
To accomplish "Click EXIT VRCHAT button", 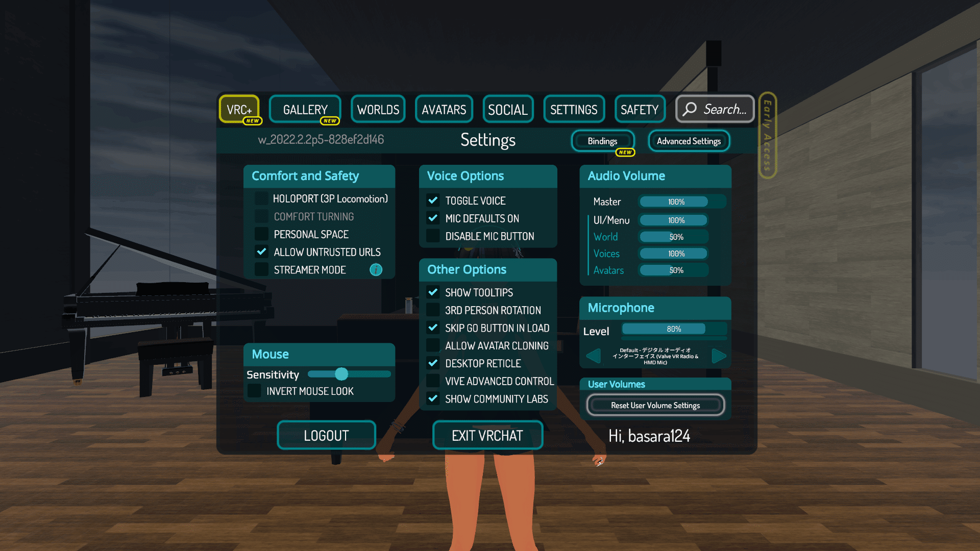I will pos(487,435).
